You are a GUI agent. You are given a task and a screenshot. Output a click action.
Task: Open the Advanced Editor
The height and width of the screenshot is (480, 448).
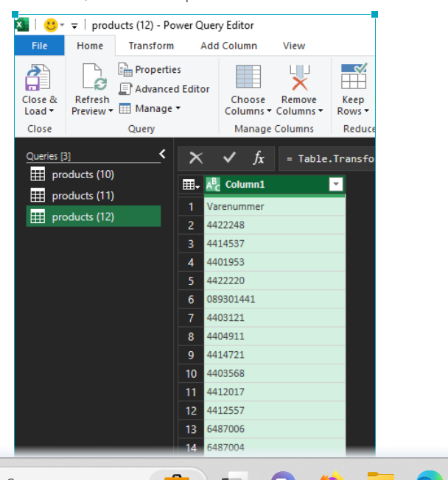pos(164,89)
